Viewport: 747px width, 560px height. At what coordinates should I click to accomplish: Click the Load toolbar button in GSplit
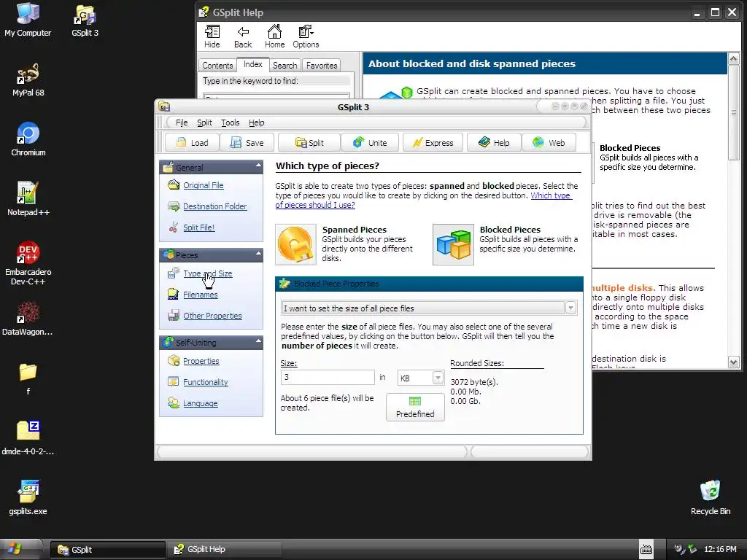coord(192,142)
